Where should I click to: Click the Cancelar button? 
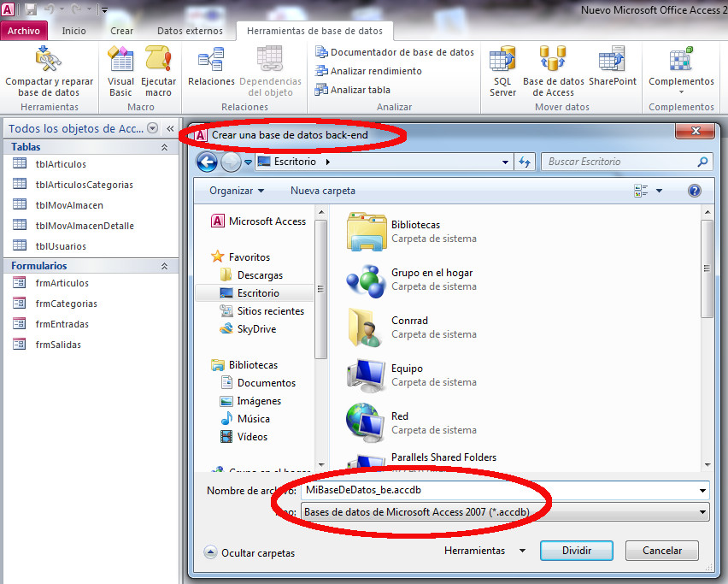(x=662, y=551)
